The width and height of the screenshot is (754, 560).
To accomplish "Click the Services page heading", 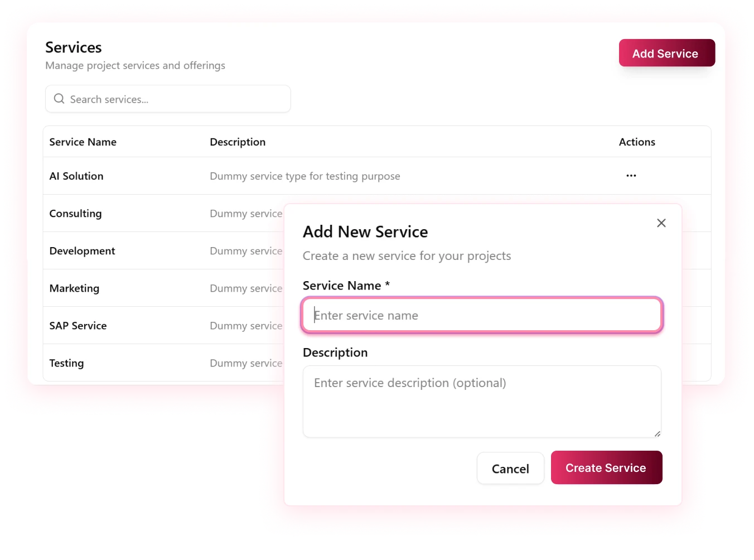I will (x=73, y=47).
